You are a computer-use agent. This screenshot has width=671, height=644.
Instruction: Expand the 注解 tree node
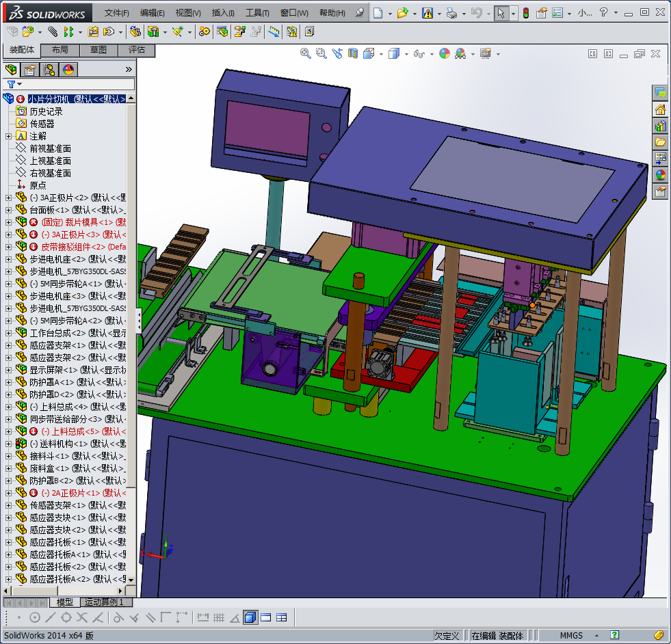coord(8,136)
